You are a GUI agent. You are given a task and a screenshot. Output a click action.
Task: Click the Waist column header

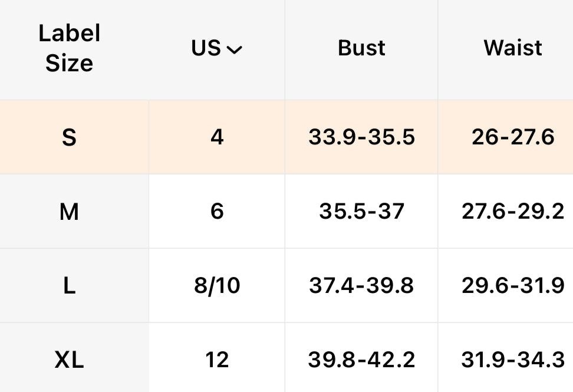point(513,48)
